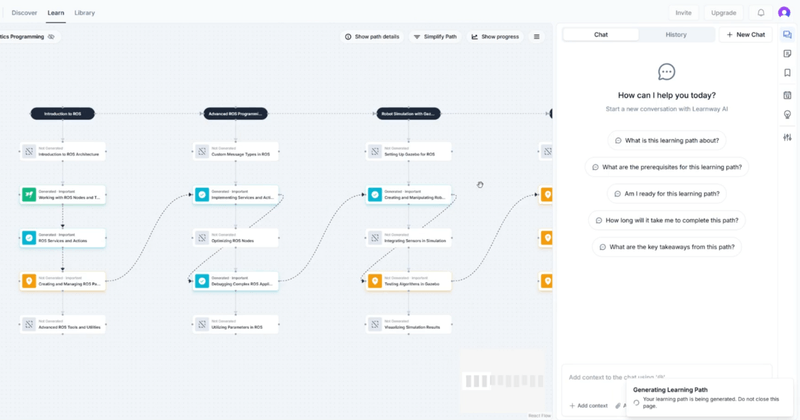
Task: Ask 'Am I ready for this learning path?'
Action: (x=666, y=193)
